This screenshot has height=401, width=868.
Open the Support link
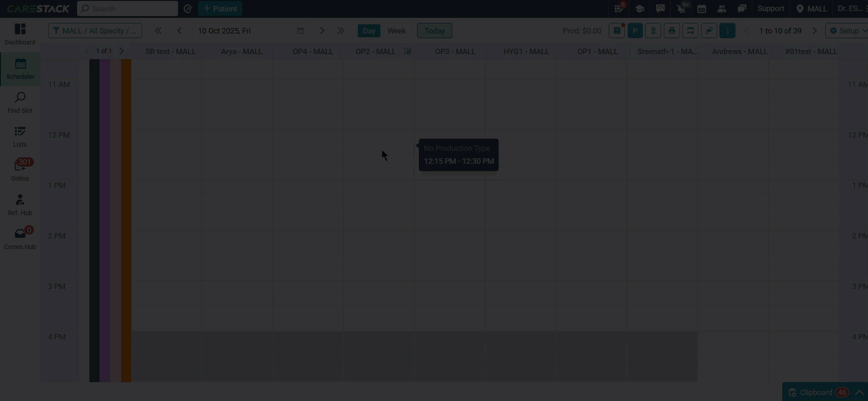pos(771,9)
